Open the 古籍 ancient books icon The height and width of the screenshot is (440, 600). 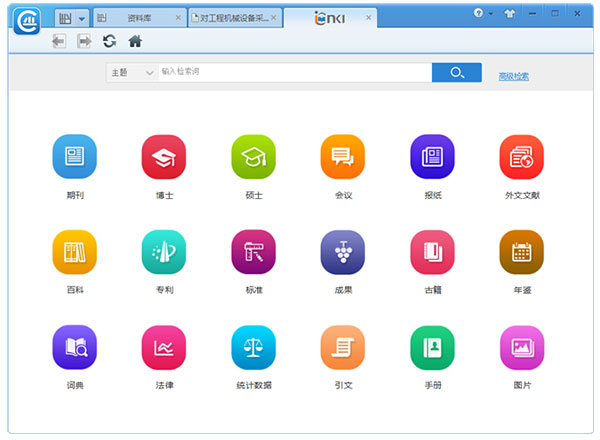432,252
